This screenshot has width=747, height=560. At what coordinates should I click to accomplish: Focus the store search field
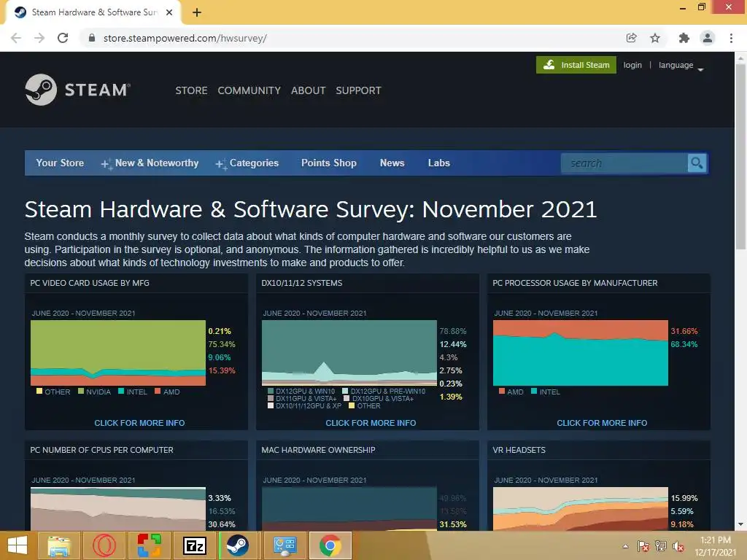(x=624, y=163)
